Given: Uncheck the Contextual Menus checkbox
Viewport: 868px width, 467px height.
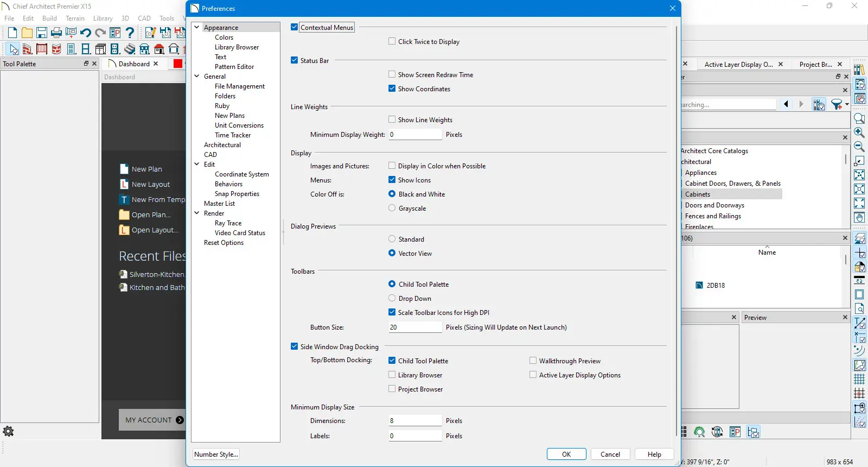Looking at the screenshot, I should [295, 27].
